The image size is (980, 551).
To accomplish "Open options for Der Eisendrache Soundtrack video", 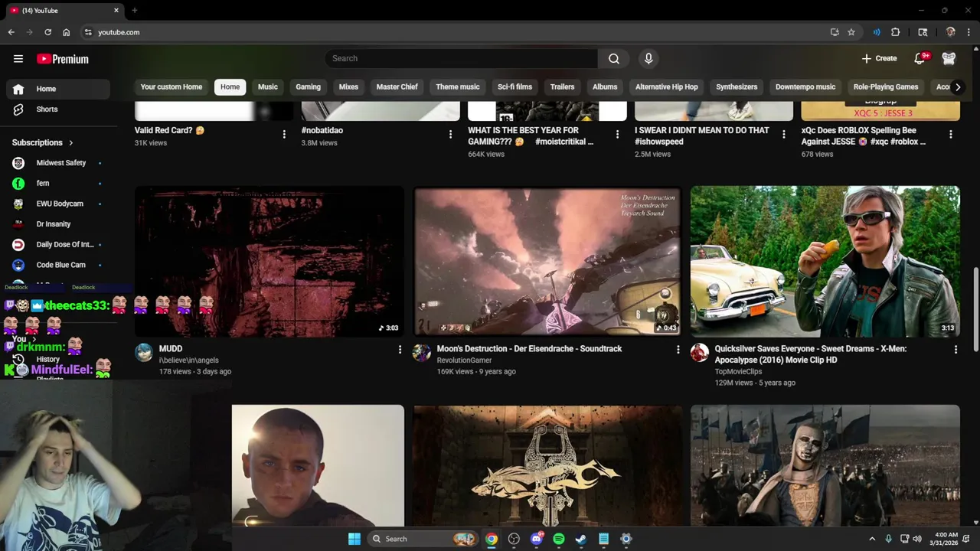I will (678, 350).
